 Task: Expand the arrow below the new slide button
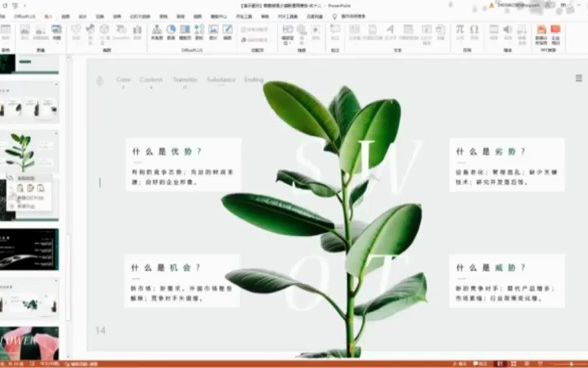pos(57,42)
